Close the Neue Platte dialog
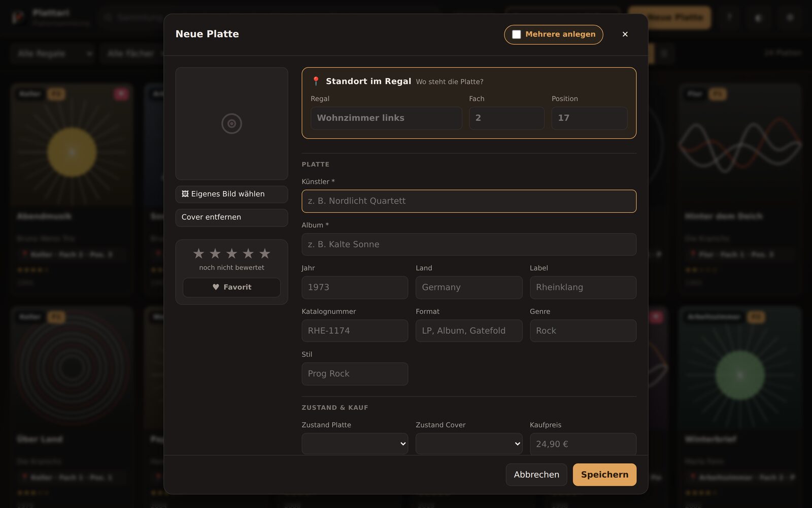The width and height of the screenshot is (812, 508). click(625, 34)
